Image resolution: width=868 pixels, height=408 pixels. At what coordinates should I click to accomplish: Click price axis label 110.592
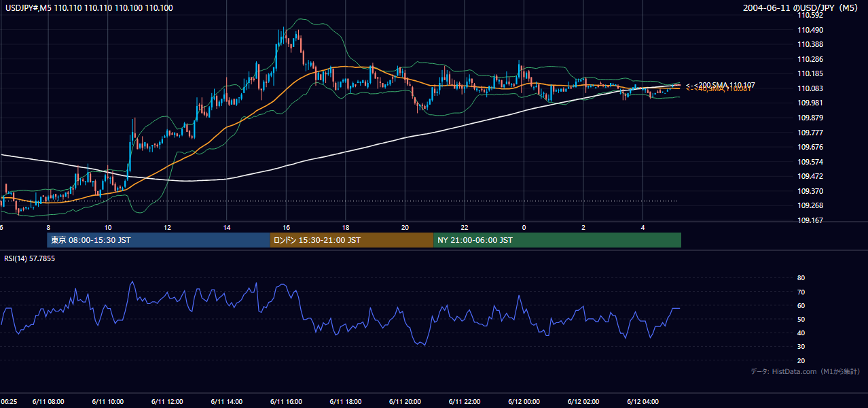(810, 15)
